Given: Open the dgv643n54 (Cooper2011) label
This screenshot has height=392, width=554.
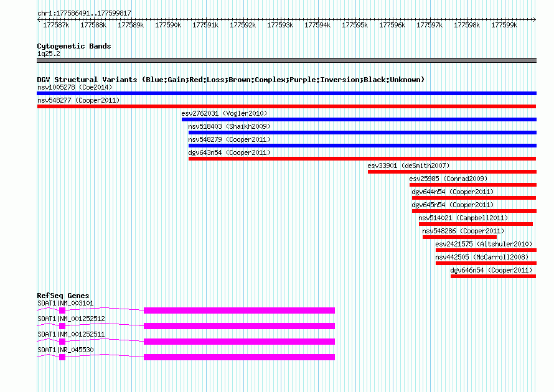Looking at the screenshot, I should click(x=229, y=152).
